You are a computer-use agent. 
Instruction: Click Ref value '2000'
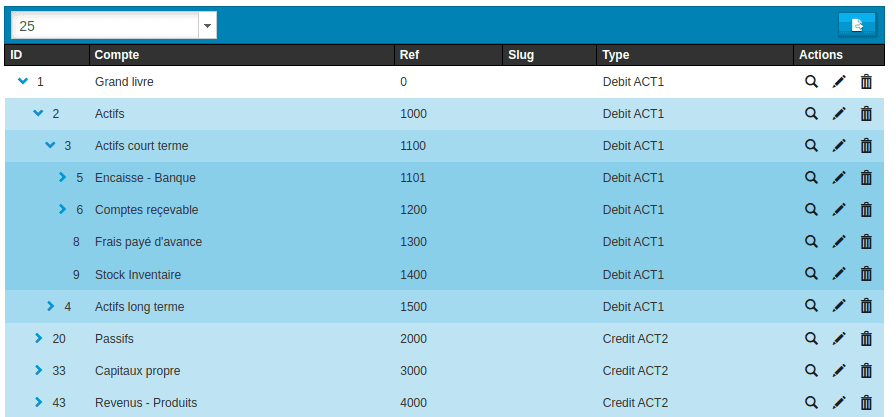(x=414, y=339)
